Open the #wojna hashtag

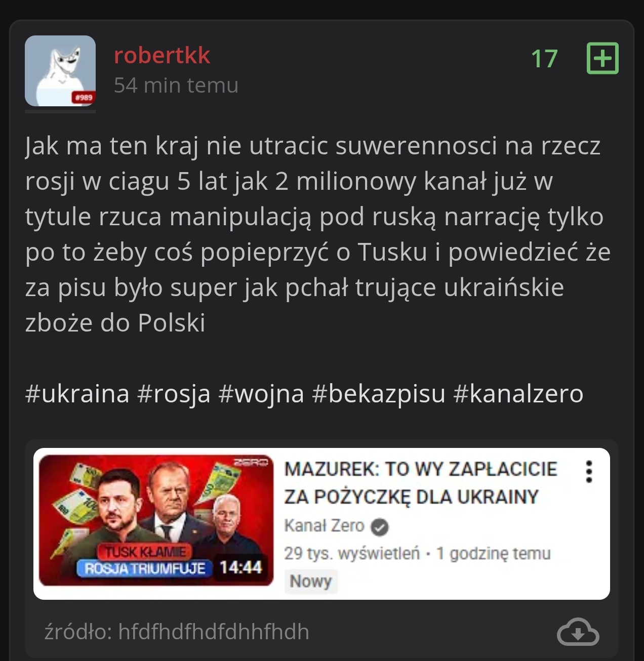click(x=261, y=394)
